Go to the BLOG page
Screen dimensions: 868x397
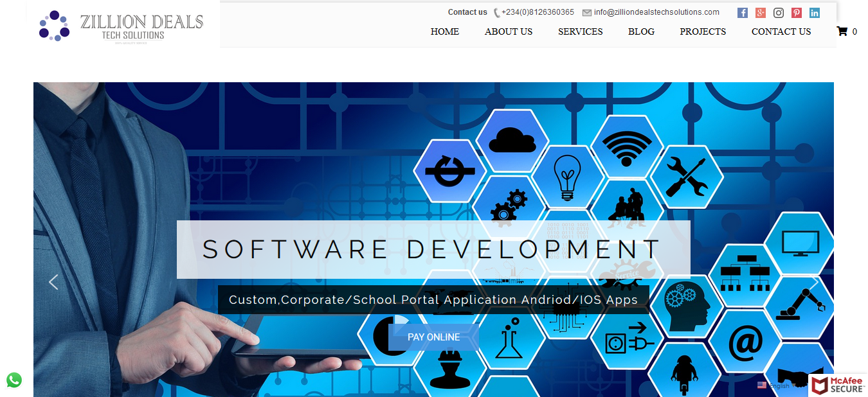pyautogui.click(x=641, y=31)
